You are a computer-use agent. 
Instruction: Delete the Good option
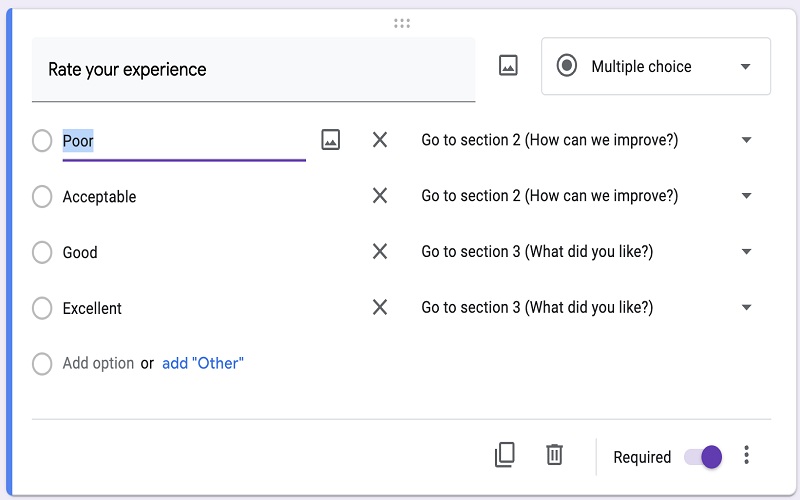point(380,252)
